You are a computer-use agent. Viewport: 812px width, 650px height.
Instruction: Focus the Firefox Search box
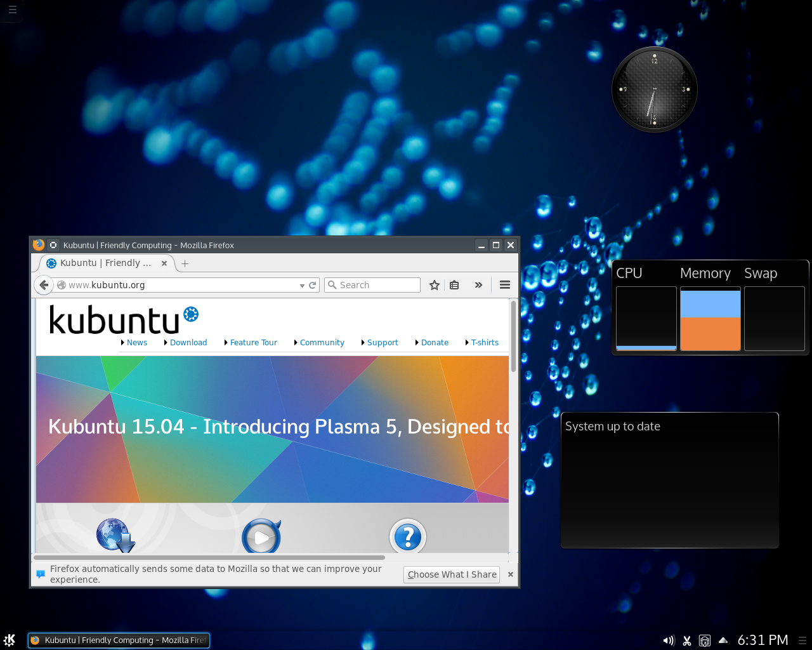point(372,285)
